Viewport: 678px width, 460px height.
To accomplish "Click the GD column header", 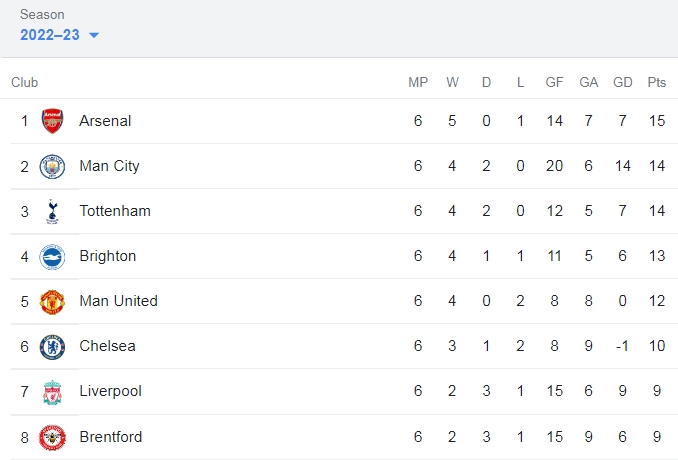I will click(x=623, y=82).
